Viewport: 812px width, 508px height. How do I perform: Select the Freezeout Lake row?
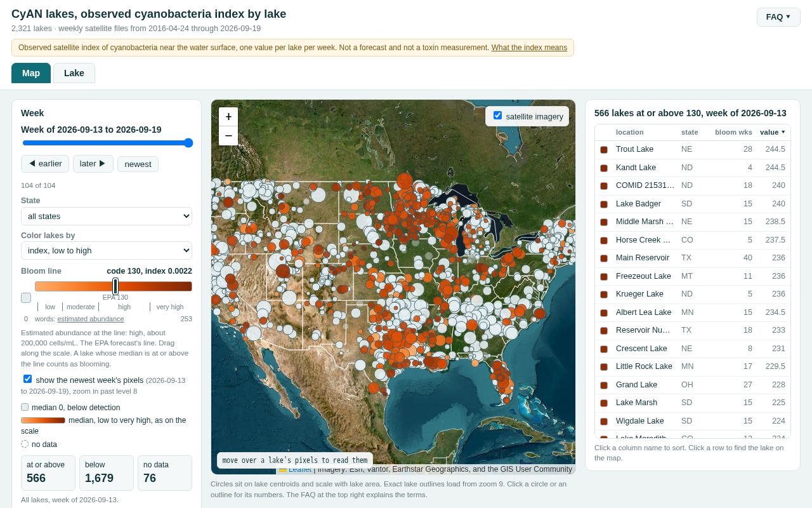click(693, 276)
